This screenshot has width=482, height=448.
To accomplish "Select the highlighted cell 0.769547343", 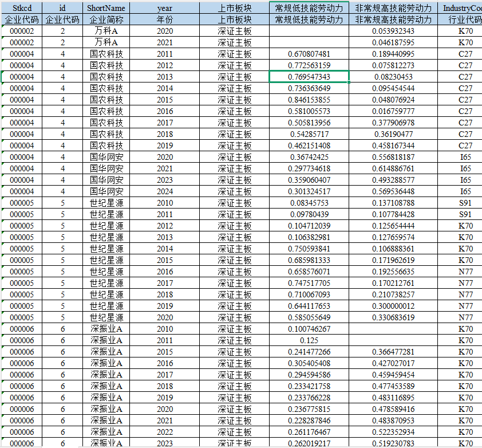I will 309,77.
